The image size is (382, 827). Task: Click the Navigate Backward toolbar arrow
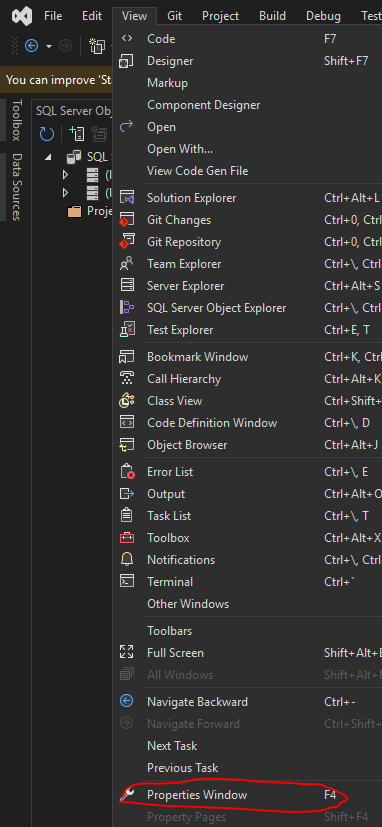coord(32,46)
